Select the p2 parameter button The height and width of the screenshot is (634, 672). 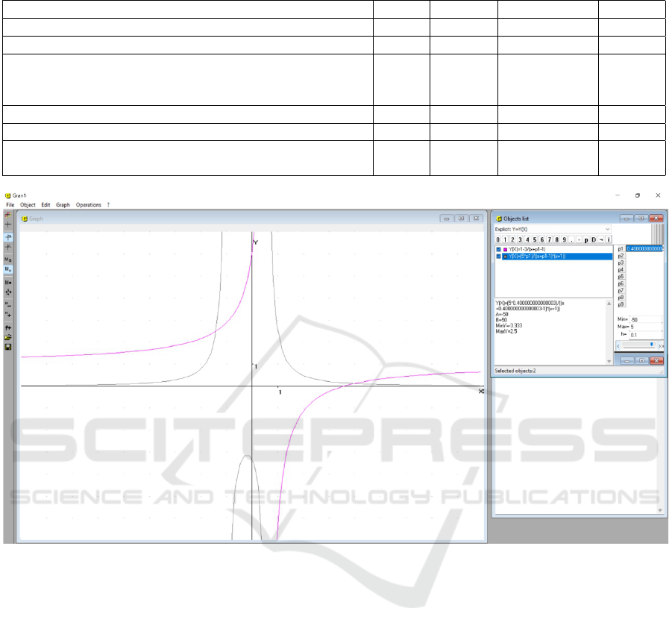point(621,256)
